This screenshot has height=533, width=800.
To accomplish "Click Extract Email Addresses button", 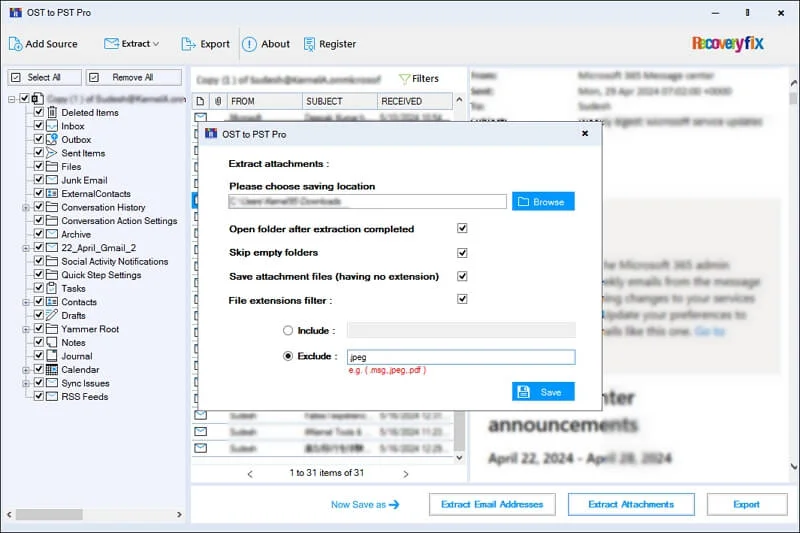I will (492, 504).
